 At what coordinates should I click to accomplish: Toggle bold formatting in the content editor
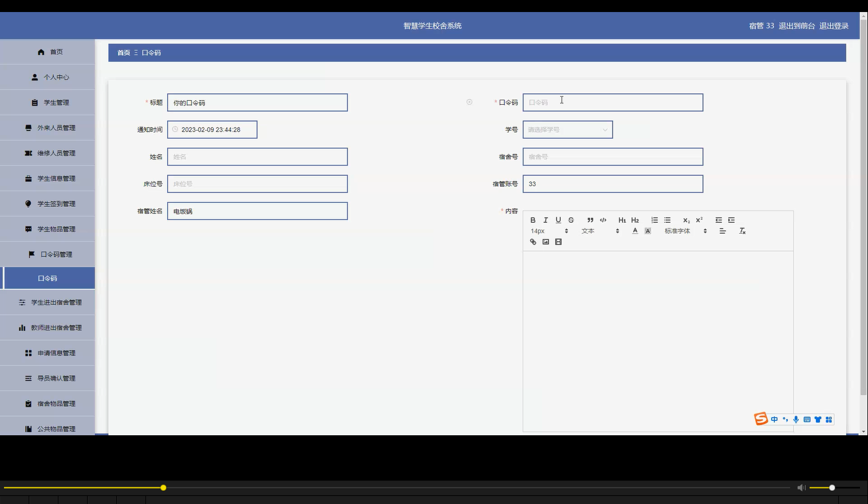[532, 220]
